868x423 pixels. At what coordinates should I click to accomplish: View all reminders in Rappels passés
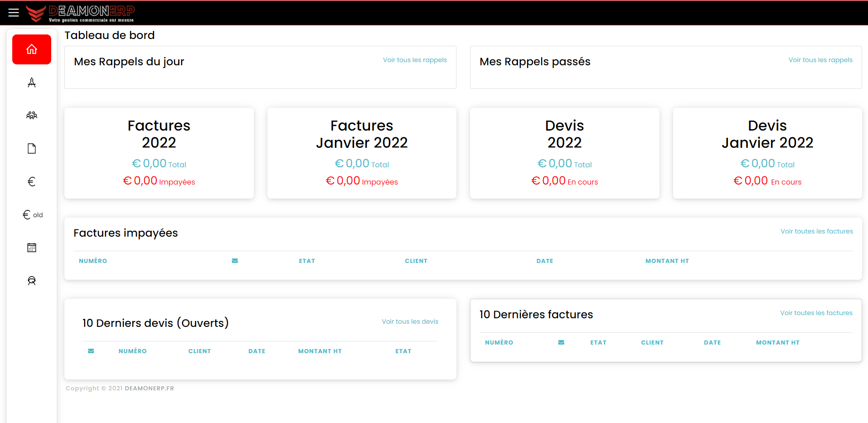point(820,60)
